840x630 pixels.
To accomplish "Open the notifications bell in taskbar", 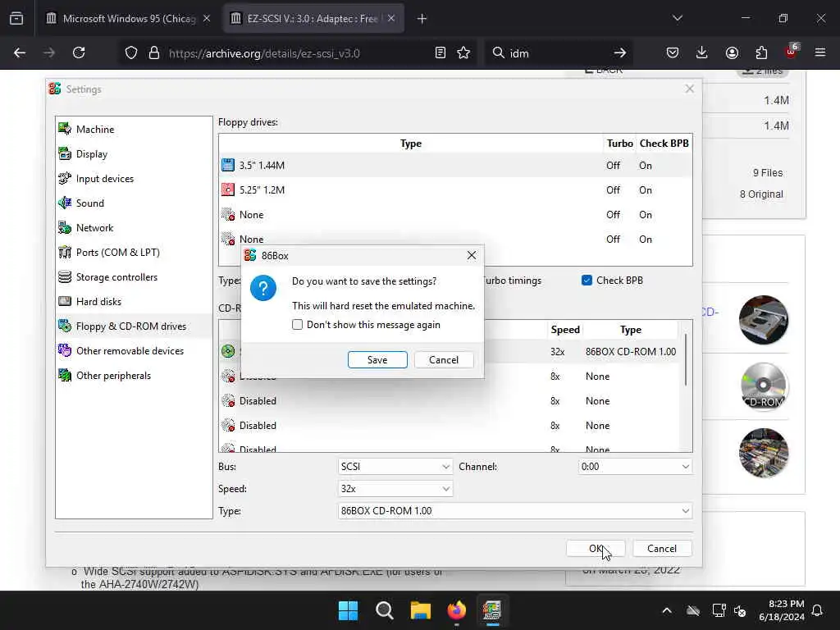I will pos(818,610).
